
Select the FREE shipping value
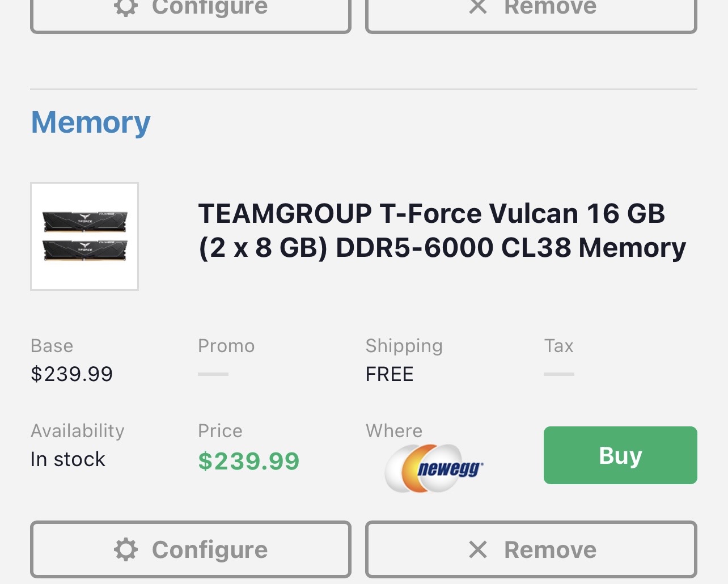[x=390, y=374]
